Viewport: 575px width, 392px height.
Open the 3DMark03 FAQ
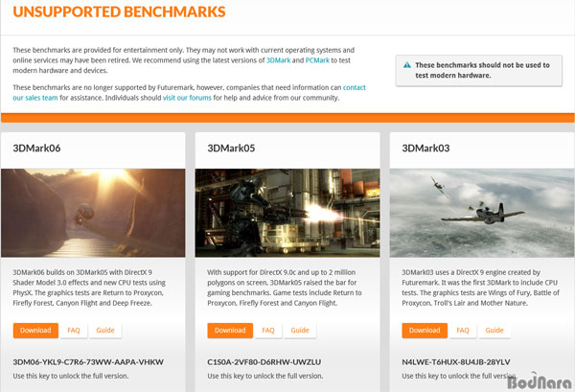click(463, 331)
